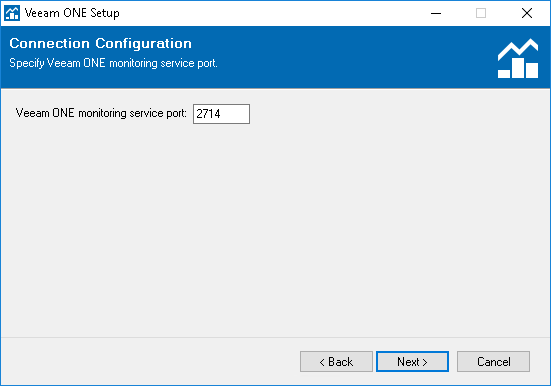Minimize the Veeam ONE Setup window

(x=436, y=13)
